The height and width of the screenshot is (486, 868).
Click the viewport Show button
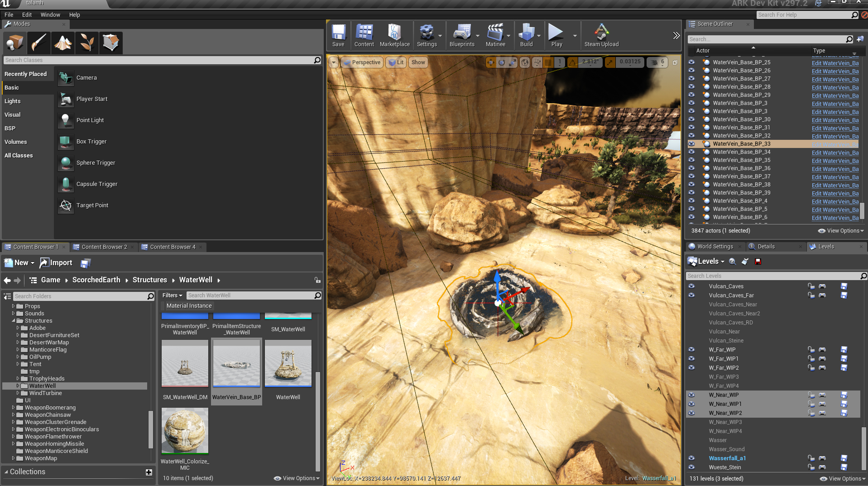coord(418,62)
